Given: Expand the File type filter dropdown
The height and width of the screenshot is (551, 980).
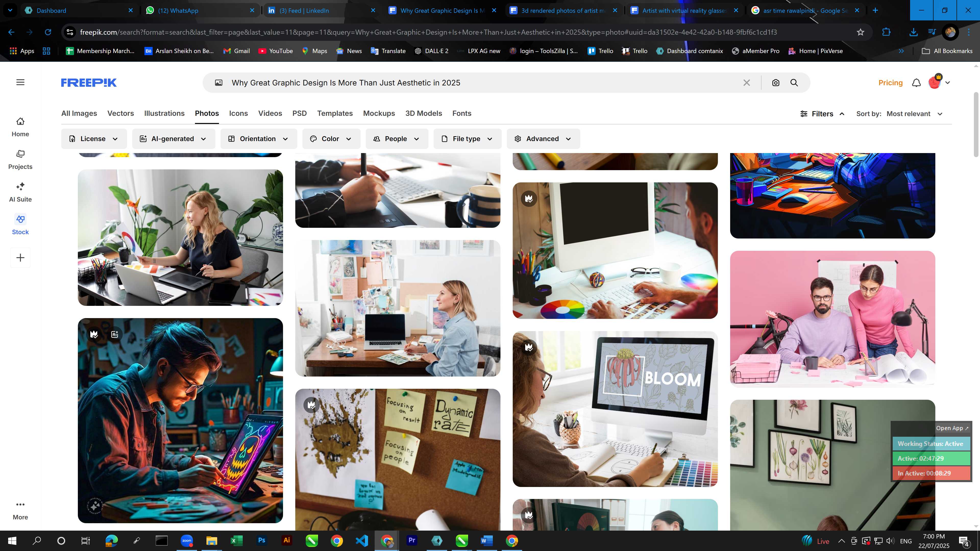Looking at the screenshot, I should (x=468, y=139).
